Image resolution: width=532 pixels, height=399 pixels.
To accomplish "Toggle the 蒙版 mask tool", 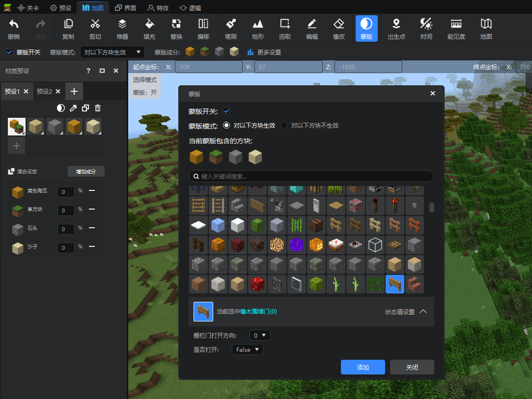I will (x=366, y=28).
